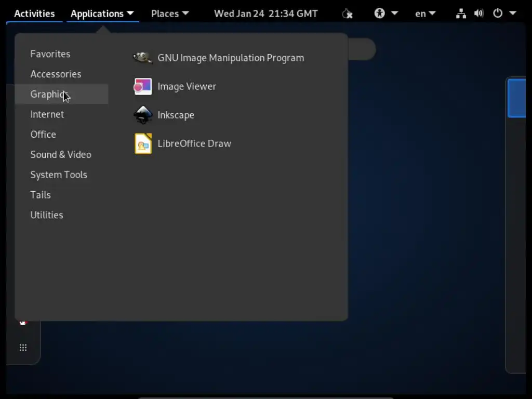Click the power icon in top bar
Image resolution: width=532 pixels, height=399 pixels.
(497, 13)
